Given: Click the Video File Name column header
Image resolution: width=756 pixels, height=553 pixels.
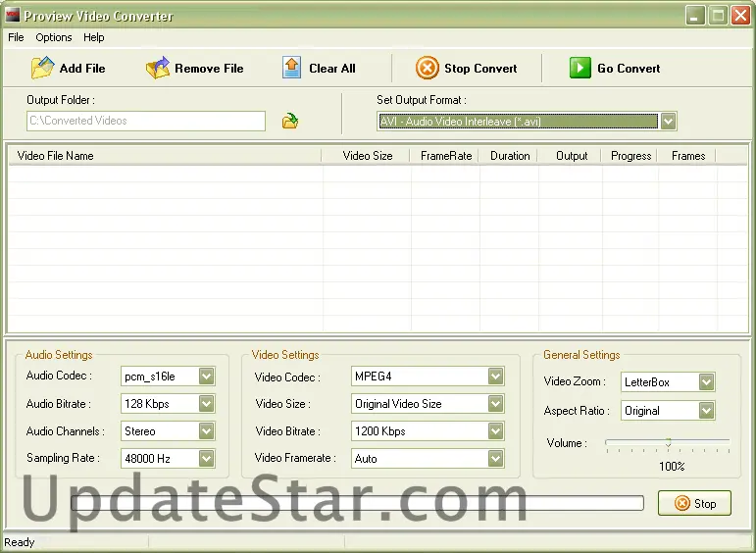Looking at the screenshot, I should pos(56,156).
